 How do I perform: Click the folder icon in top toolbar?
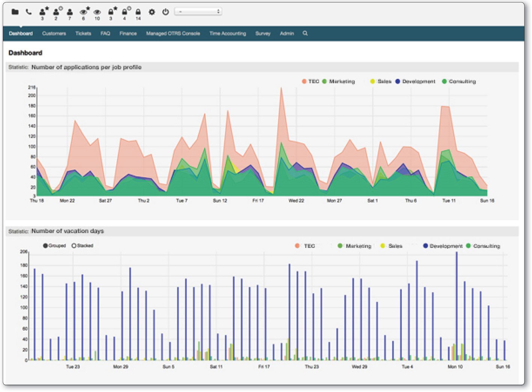tap(15, 12)
